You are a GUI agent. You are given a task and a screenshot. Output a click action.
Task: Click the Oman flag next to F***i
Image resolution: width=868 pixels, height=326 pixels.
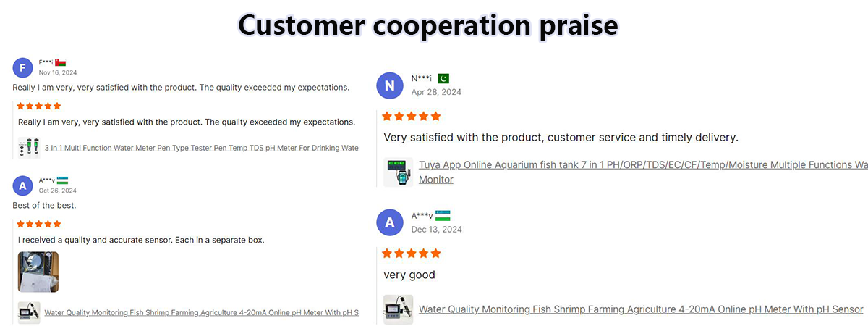61,63
